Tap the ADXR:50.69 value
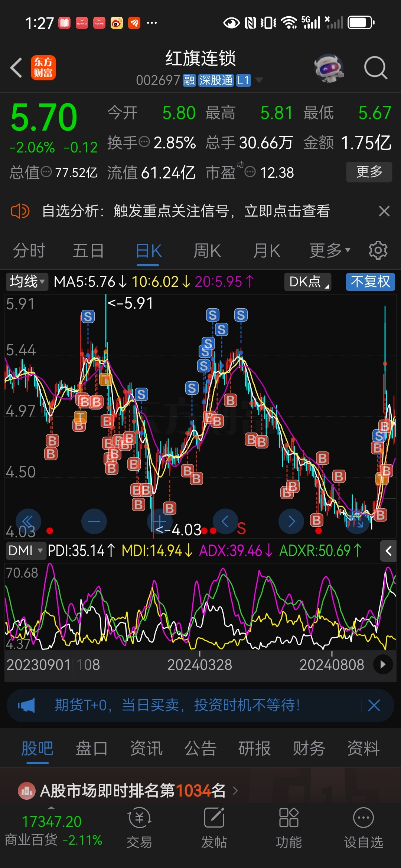Viewport: 401px width, 868px height. click(x=320, y=550)
